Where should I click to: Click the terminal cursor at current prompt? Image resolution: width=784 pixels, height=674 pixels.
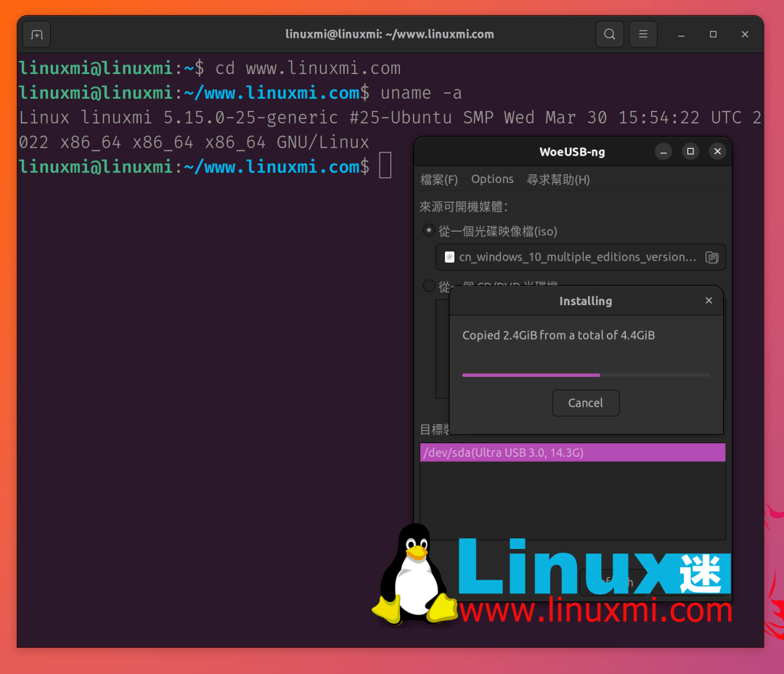385,166
